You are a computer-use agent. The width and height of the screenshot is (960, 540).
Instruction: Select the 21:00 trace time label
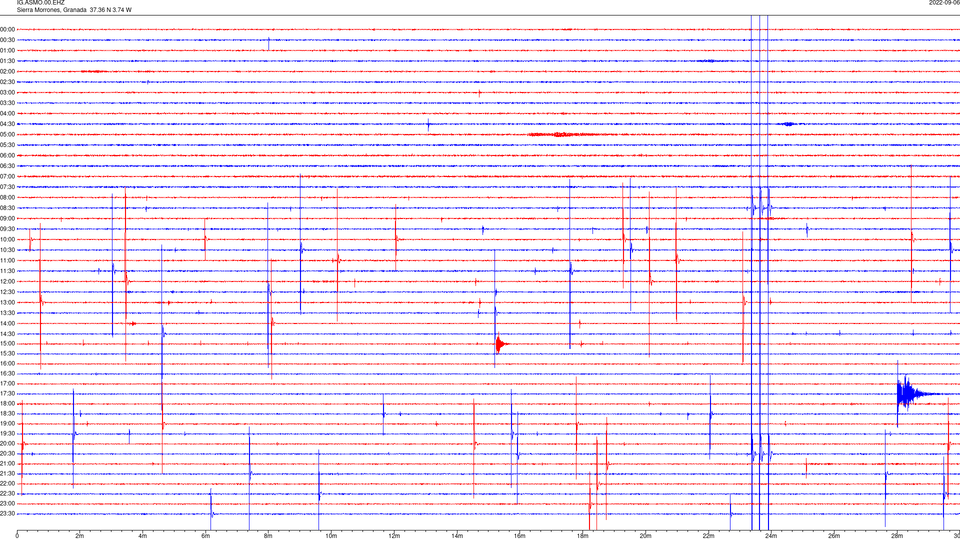(8, 463)
